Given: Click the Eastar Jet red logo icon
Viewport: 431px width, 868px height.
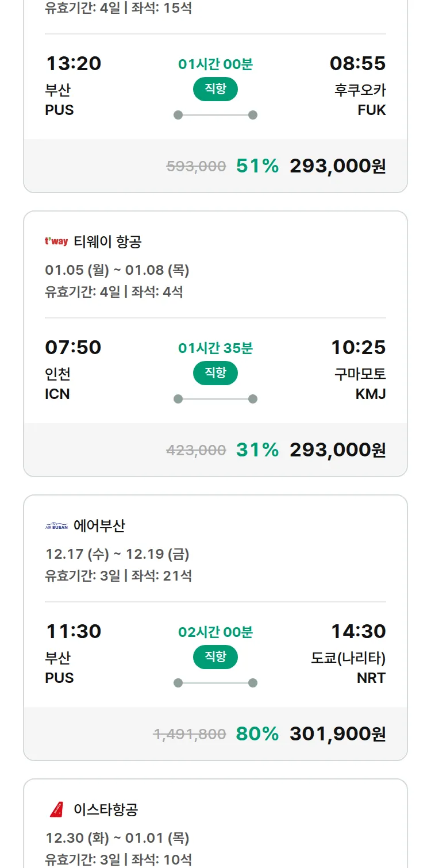Looking at the screenshot, I should click(56, 810).
